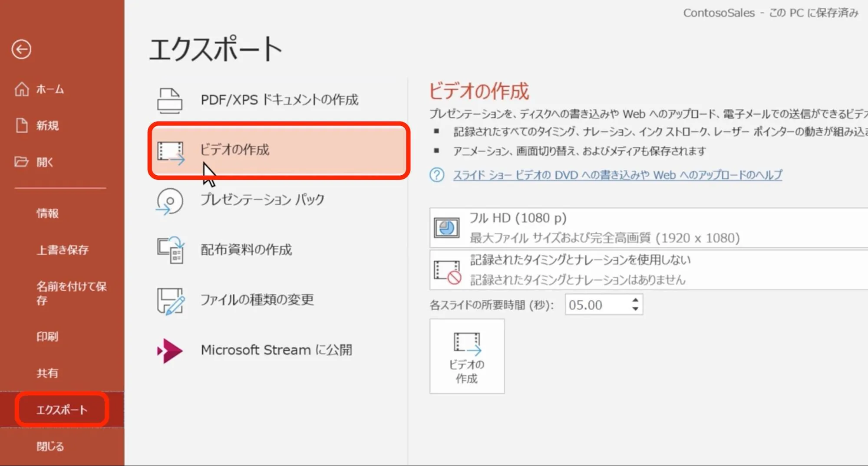Open the Full HD (1080p) quality dropdown
This screenshot has width=868, height=466.
[647, 228]
